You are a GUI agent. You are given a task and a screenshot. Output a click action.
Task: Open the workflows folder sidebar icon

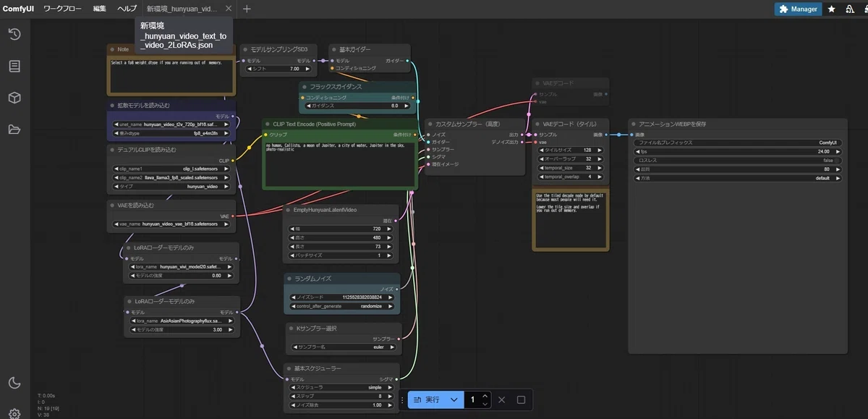[14, 130]
